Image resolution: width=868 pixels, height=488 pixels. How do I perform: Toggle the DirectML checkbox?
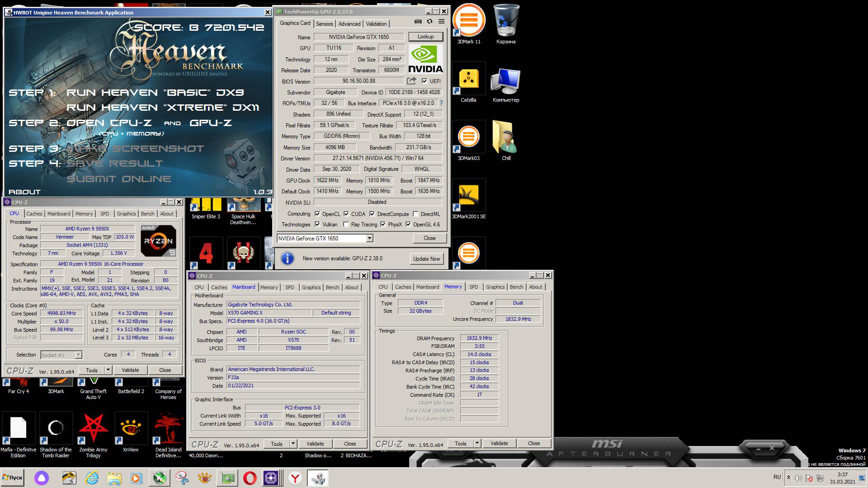(x=415, y=214)
